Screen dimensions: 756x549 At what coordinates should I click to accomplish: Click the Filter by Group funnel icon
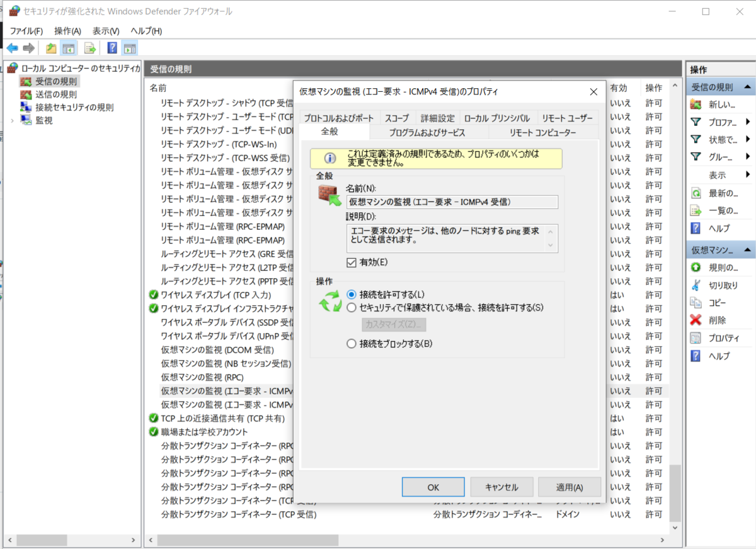click(x=696, y=157)
